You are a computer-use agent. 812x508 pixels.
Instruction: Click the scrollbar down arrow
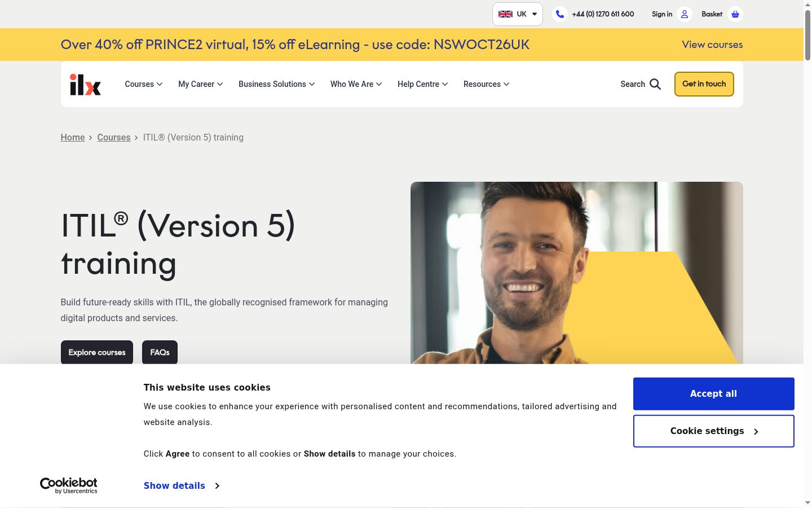807,503
